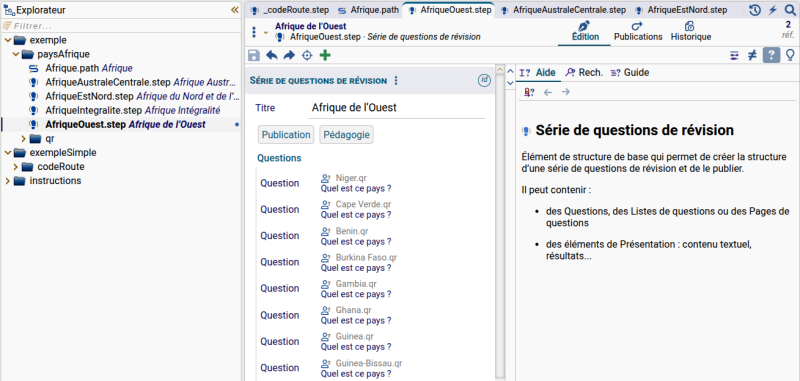Open the three-dot menu beside Série de questions

click(396, 81)
